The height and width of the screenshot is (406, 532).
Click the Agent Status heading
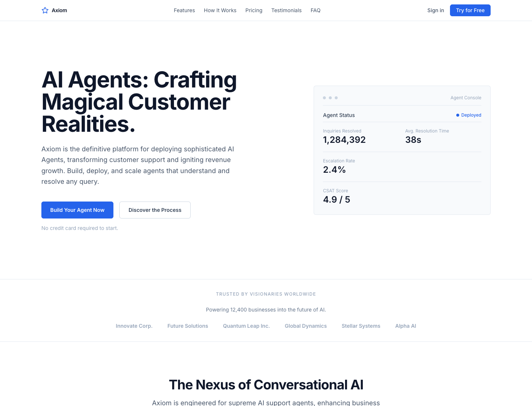pyautogui.click(x=339, y=115)
